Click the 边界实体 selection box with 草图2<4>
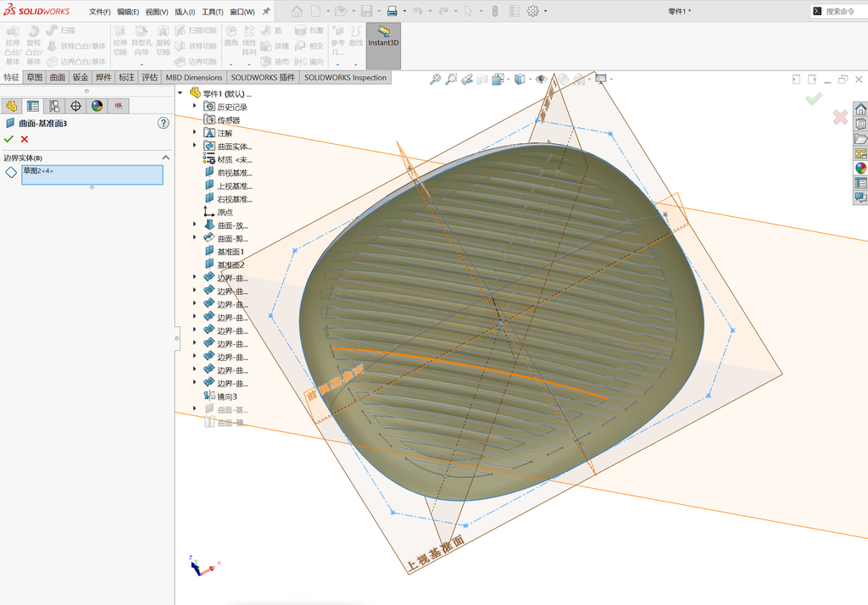Viewport: 868px width, 605px height. click(x=92, y=175)
